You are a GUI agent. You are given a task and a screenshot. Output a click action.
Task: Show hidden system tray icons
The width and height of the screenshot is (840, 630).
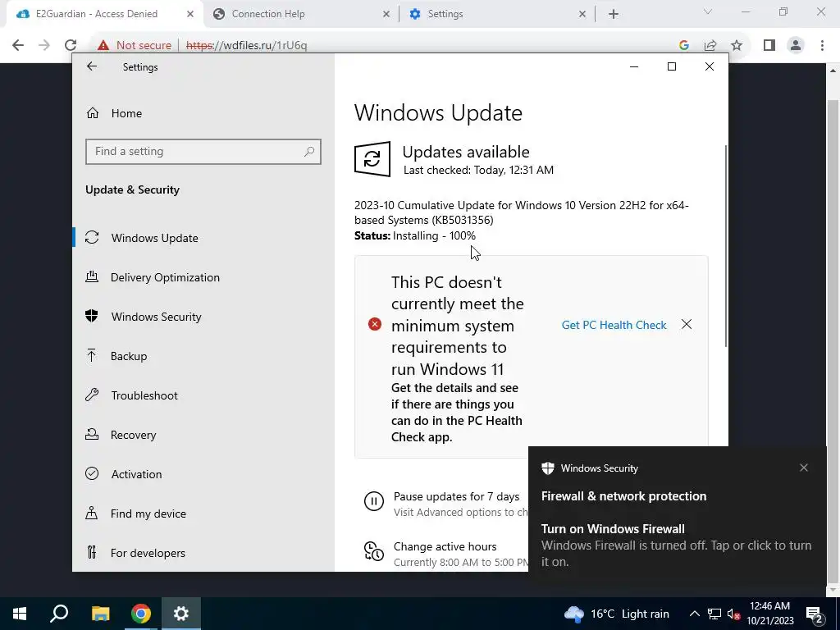(694, 614)
